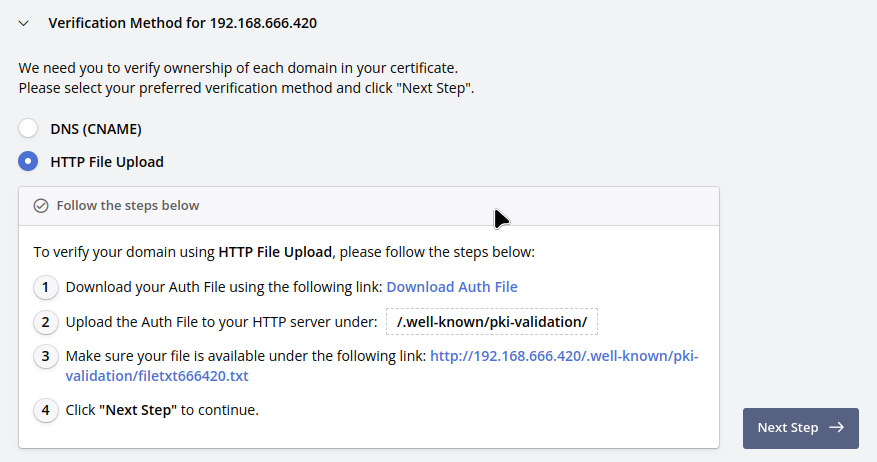Click the step 3 number badge
Image resolution: width=877 pixels, height=462 pixels.
point(45,356)
